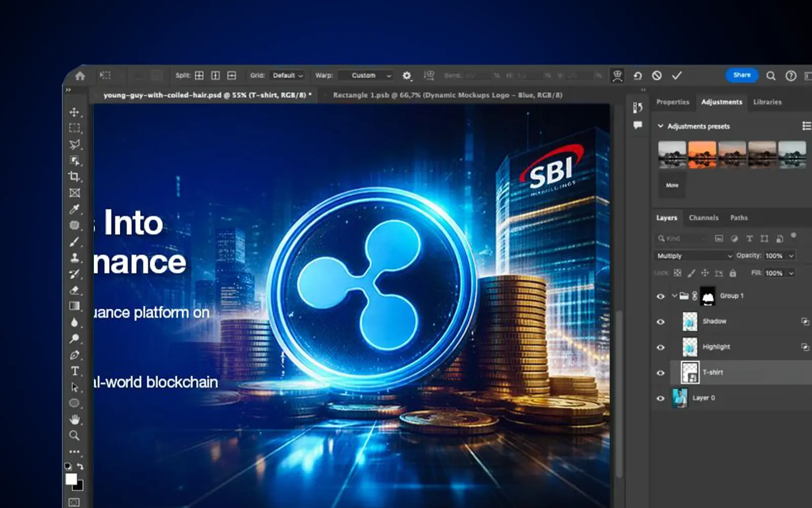Select the Horizontal Type tool
This screenshot has width=812, height=508.
tap(75, 371)
